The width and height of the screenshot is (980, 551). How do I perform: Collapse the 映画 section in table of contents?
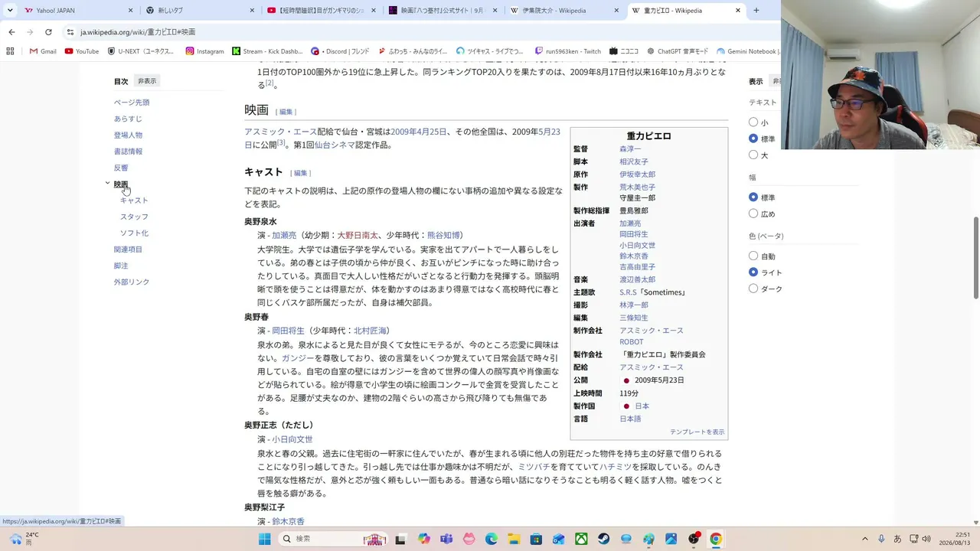pyautogui.click(x=108, y=184)
